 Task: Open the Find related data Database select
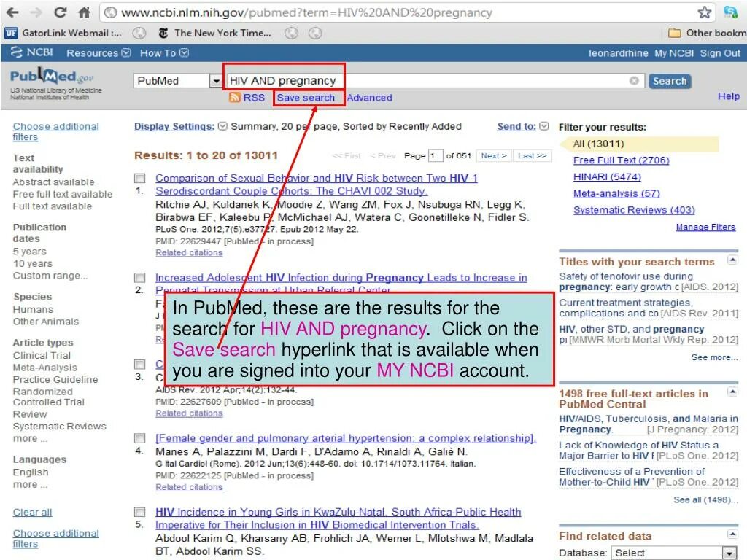click(673, 553)
